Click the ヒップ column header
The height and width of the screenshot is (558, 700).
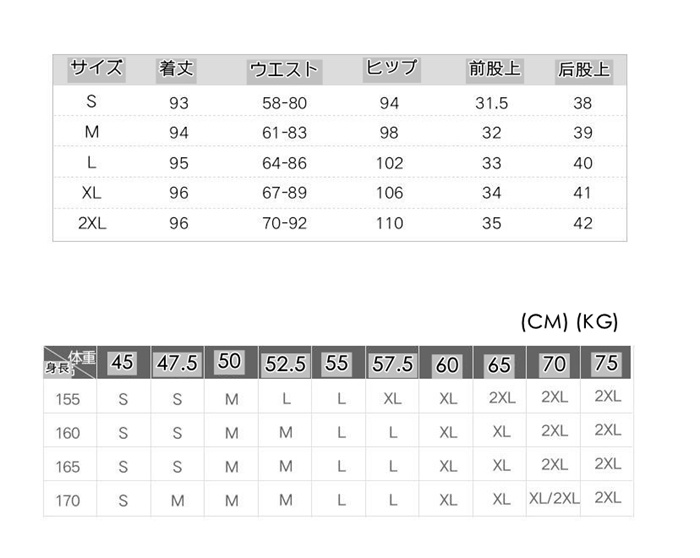click(390, 69)
